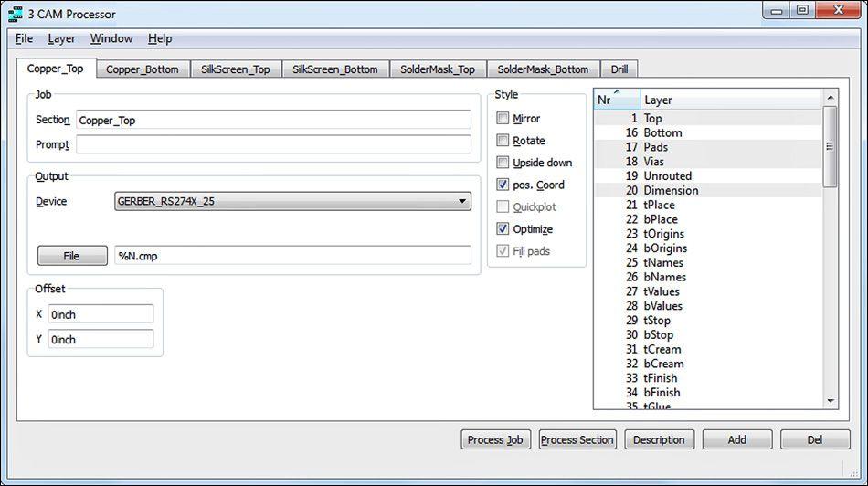Screen dimensions: 868x486
Task: Click the Offset Y input field
Action: click(101, 339)
